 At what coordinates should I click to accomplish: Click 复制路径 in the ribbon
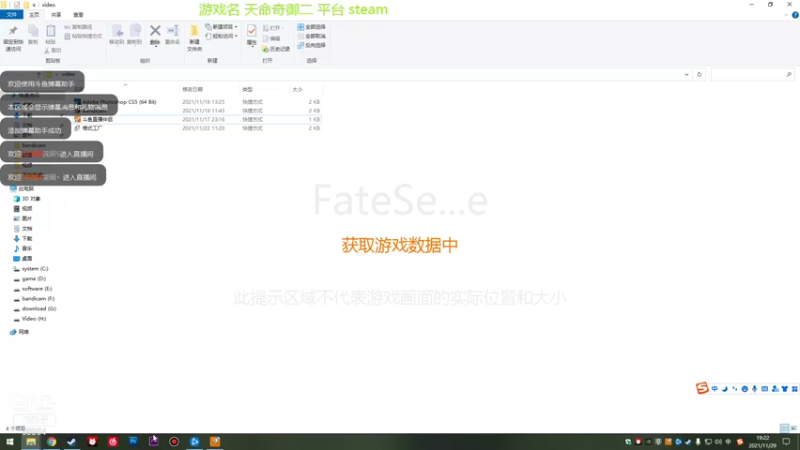point(79,27)
